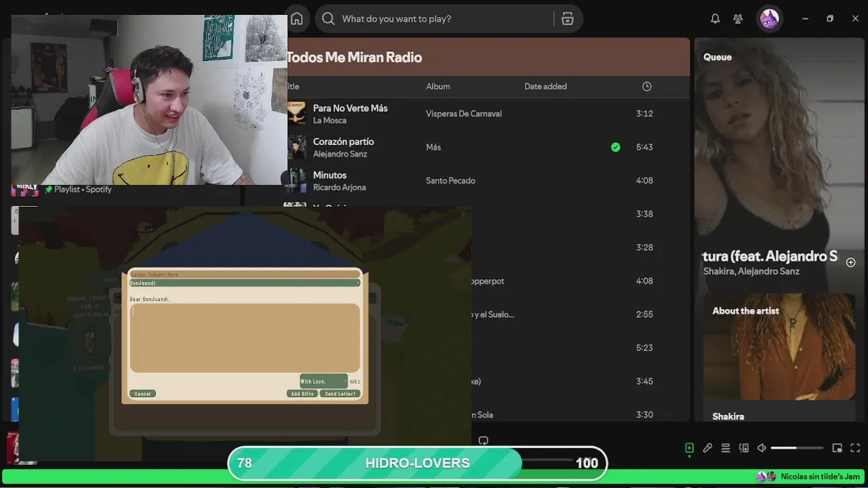Screen dimensions: 868x488
Task: Click the Queue panel heading
Action: (x=717, y=57)
